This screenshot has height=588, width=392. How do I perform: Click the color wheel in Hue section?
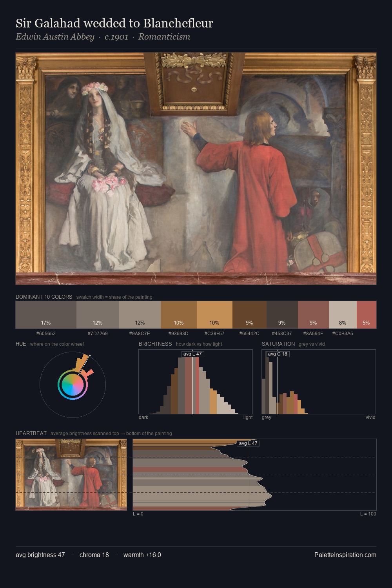73,385
